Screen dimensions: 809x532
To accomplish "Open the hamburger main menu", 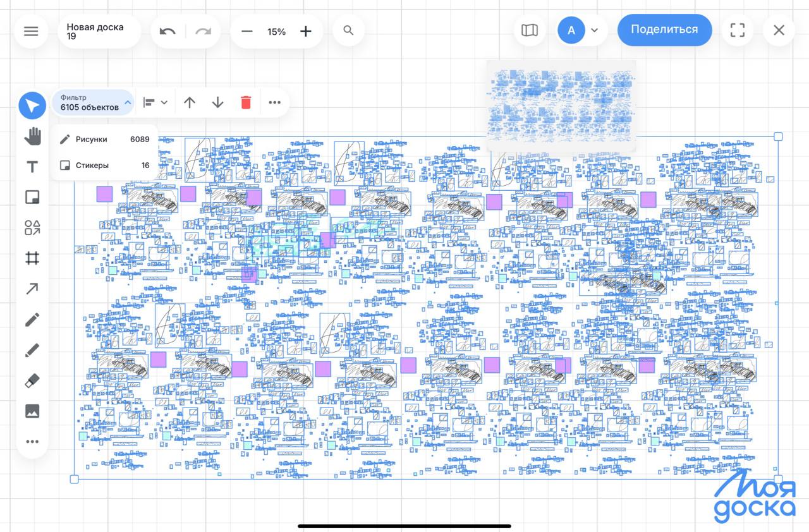I will (x=31, y=32).
